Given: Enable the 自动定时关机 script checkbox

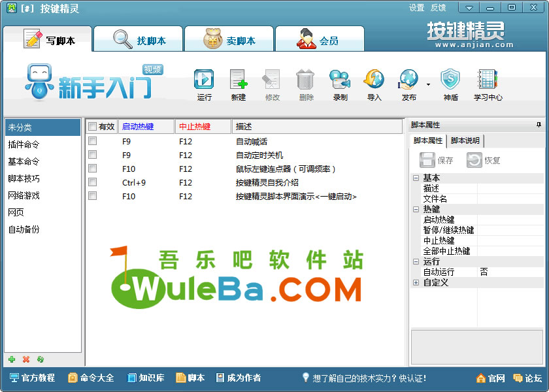Looking at the screenshot, I should pos(92,155).
